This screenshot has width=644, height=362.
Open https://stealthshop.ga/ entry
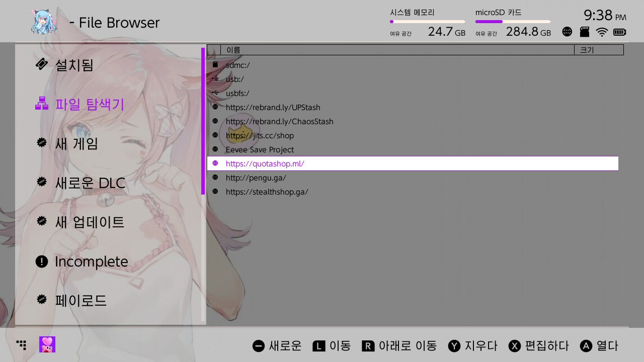[413, 192]
